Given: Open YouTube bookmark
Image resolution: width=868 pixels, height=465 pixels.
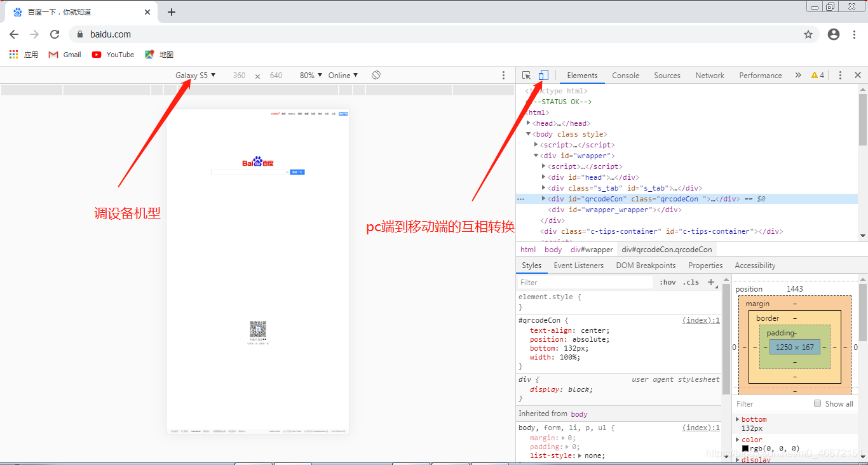Looking at the screenshot, I should click(113, 55).
